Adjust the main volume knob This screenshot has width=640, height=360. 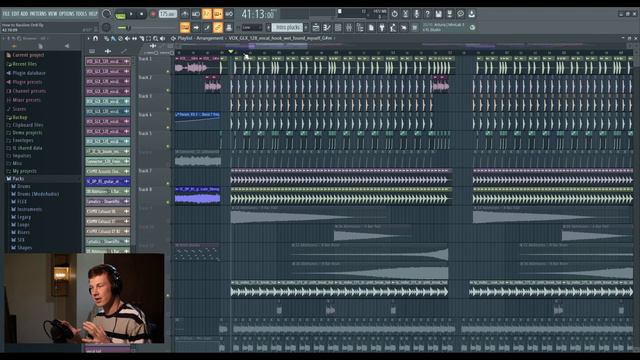point(106,14)
